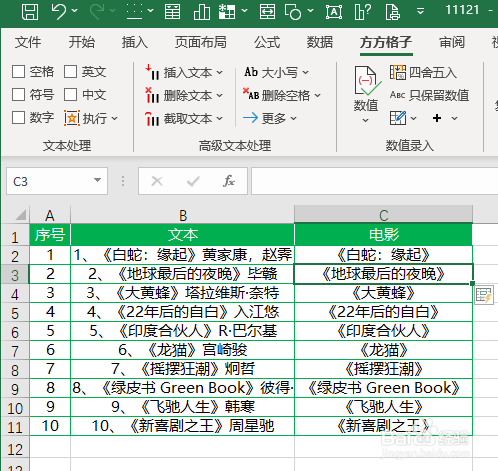
Task: Click the pivot table grid icon
Action: click(227, 12)
